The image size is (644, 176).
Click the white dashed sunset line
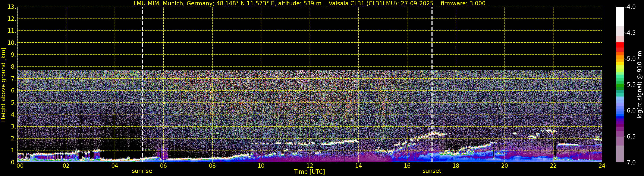[432, 85]
